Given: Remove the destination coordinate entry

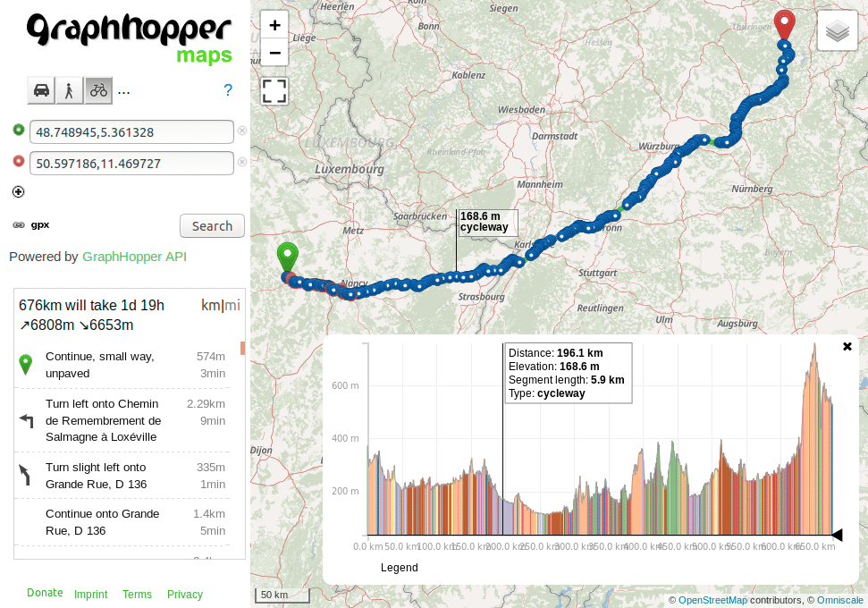Looking at the screenshot, I should (x=241, y=163).
